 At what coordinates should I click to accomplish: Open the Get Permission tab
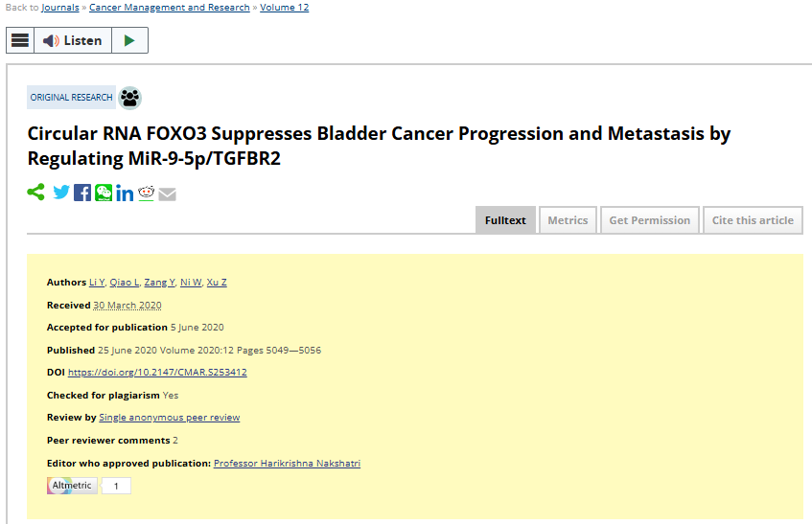(x=650, y=220)
